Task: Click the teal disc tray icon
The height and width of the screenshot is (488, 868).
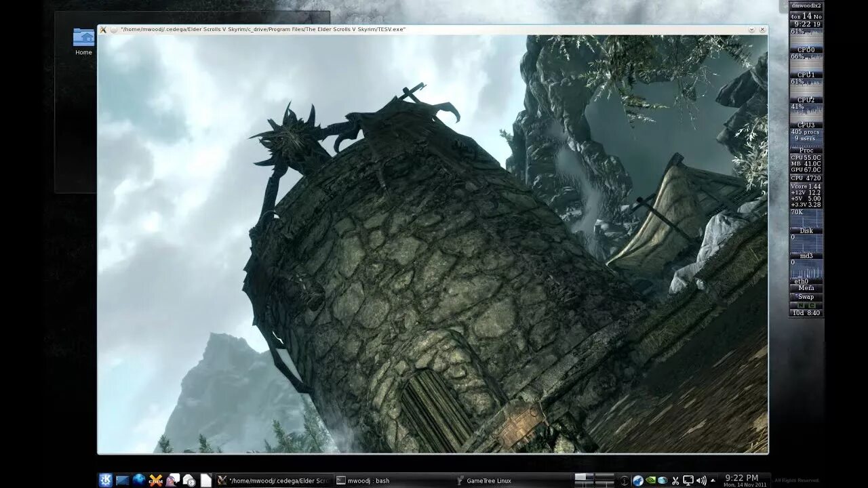Action: click(663, 481)
